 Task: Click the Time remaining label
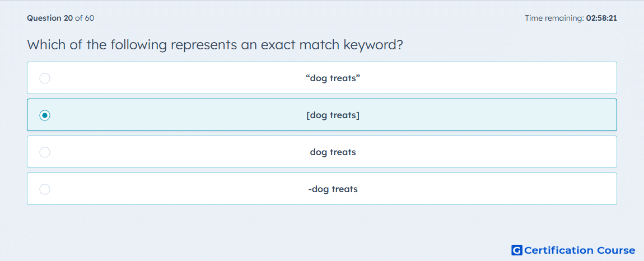[554, 18]
